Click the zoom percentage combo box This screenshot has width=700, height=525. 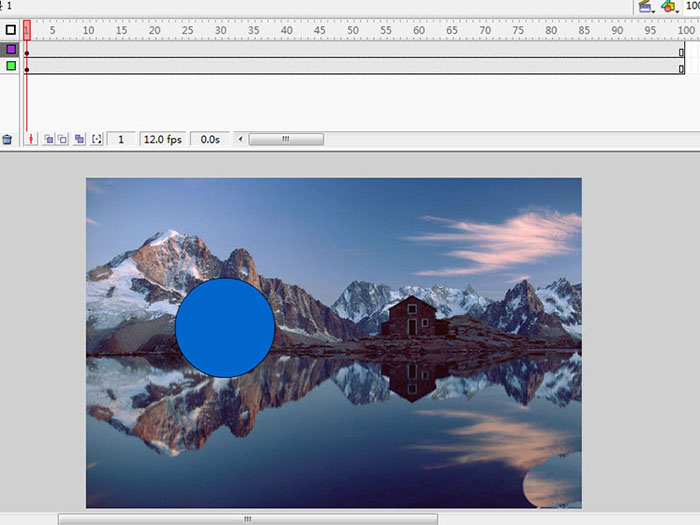click(x=692, y=6)
